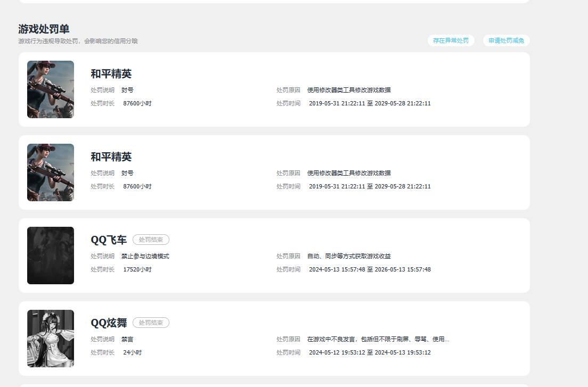
Task: Click the QQ飞车 game title
Action: 109,240
